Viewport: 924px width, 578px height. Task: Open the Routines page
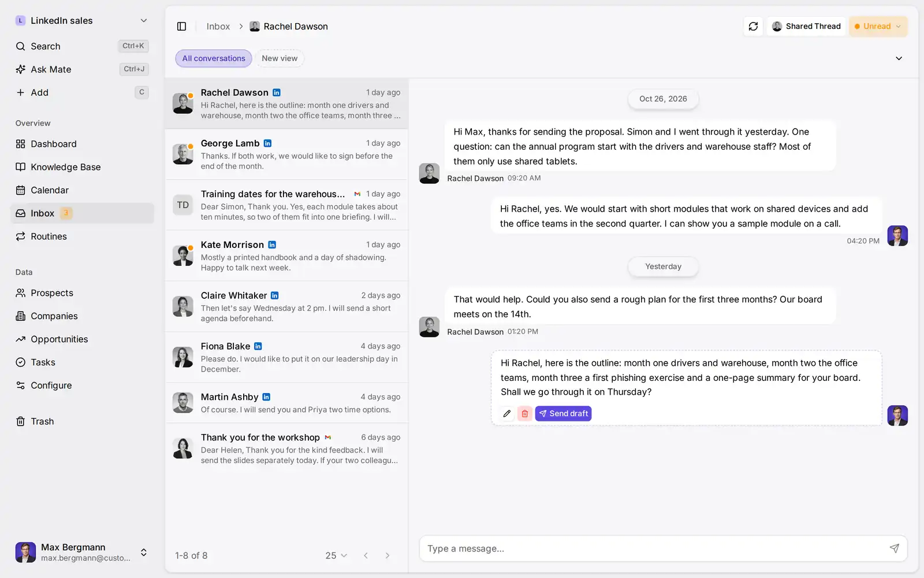pyautogui.click(x=82, y=236)
